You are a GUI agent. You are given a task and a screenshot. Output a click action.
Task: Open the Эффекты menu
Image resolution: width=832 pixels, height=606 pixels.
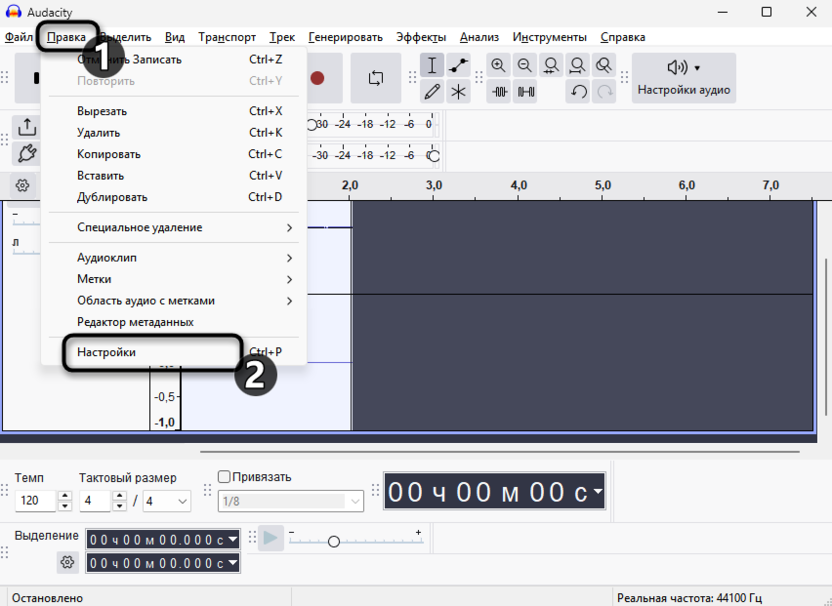tap(421, 37)
